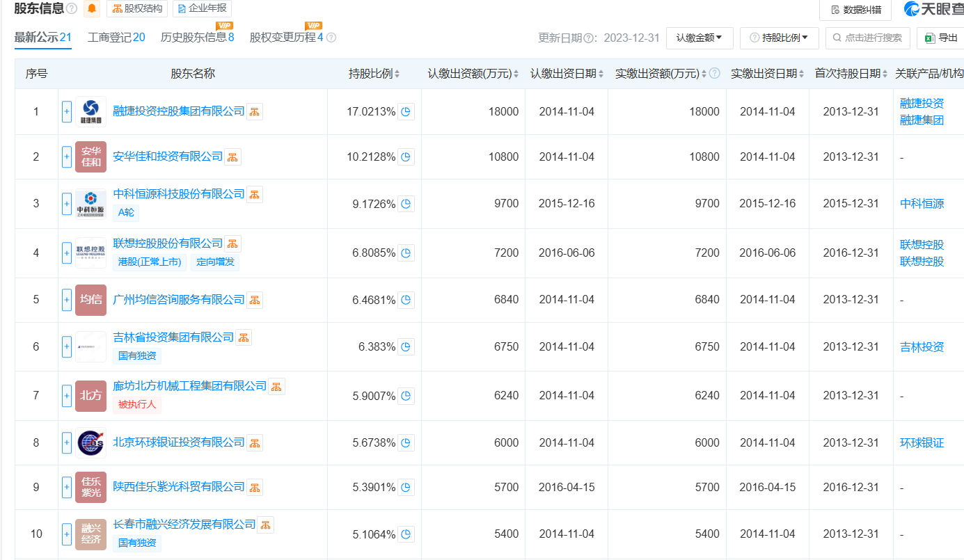Screen dimensions: 964x560
Task: Open equity structure icon for 中科恒源科技股份有限公司
Action: tap(255, 194)
